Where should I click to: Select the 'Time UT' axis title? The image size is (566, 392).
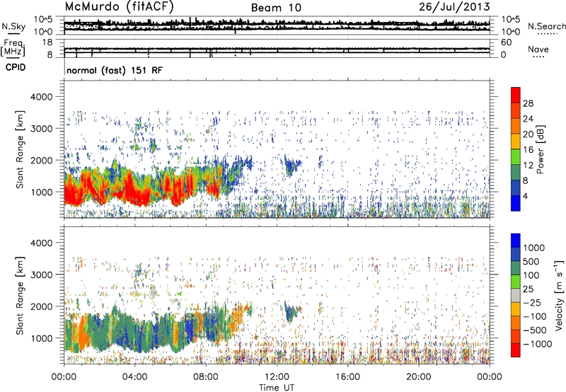click(277, 388)
